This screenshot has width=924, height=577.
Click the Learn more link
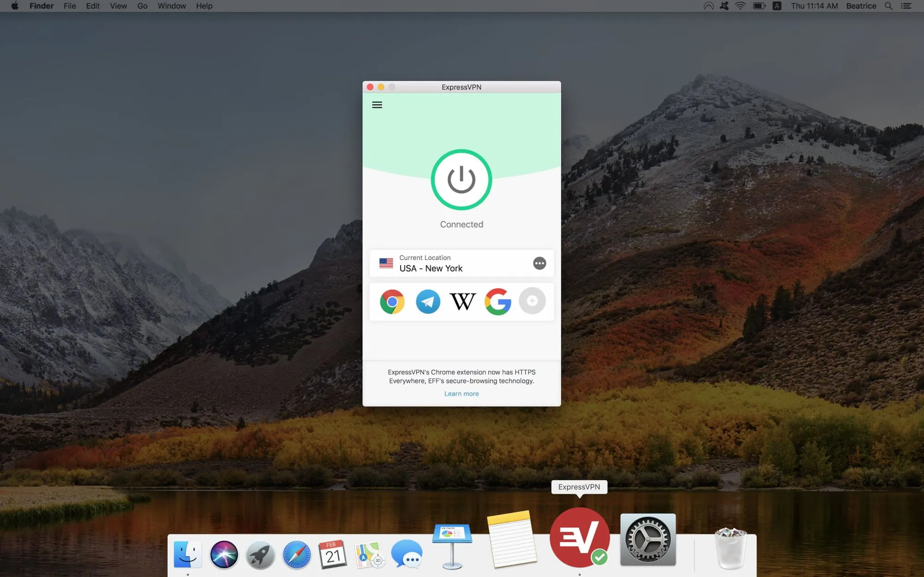461,393
